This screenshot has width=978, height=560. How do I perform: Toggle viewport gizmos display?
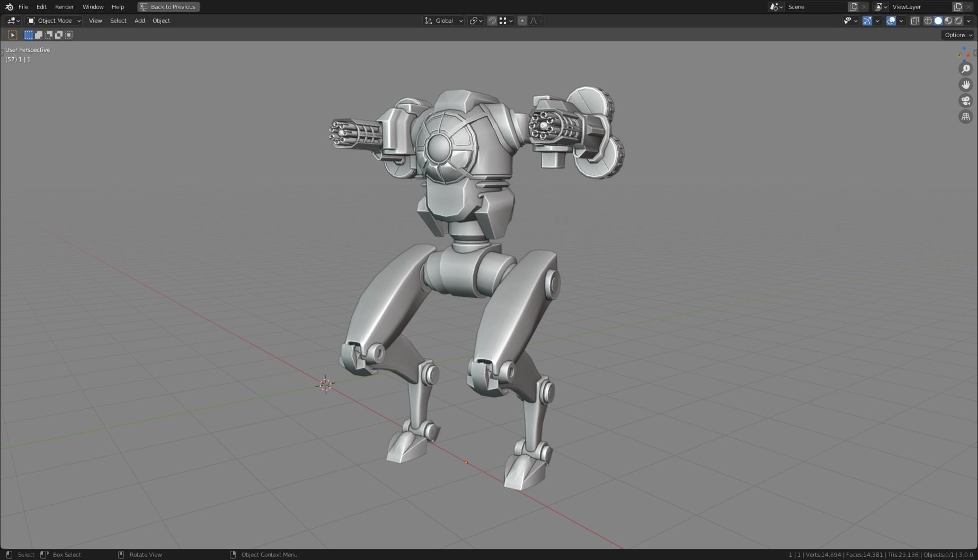click(x=867, y=21)
